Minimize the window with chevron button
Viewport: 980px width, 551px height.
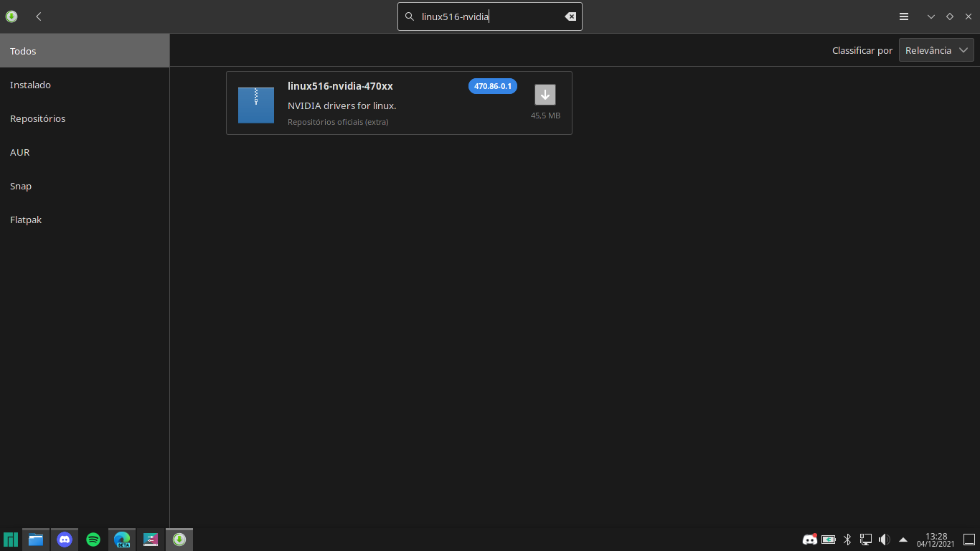pyautogui.click(x=931, y=17)
